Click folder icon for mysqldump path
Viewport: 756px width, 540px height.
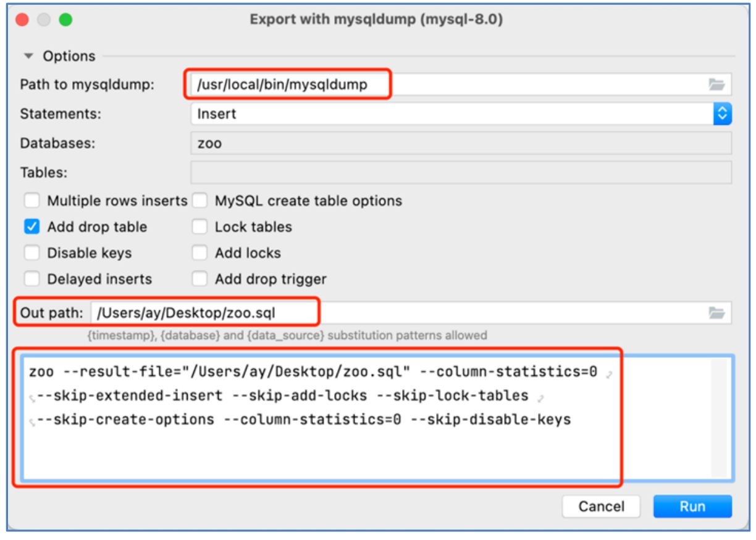coord(716,85)
